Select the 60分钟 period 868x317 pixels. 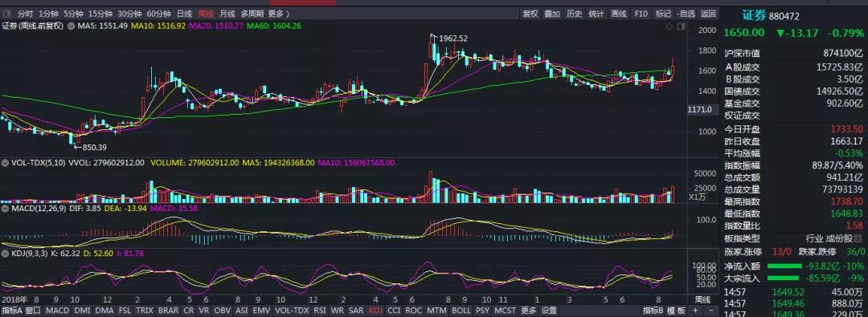tap(159, 14)
